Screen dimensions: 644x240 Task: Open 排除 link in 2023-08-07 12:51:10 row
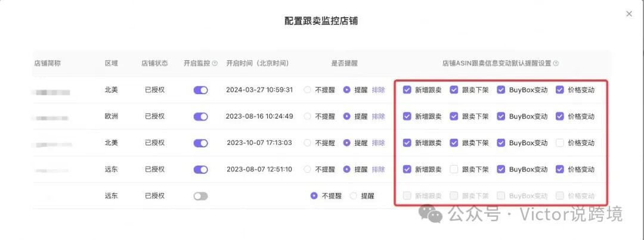pyautogui.click(x=378, y=170)
